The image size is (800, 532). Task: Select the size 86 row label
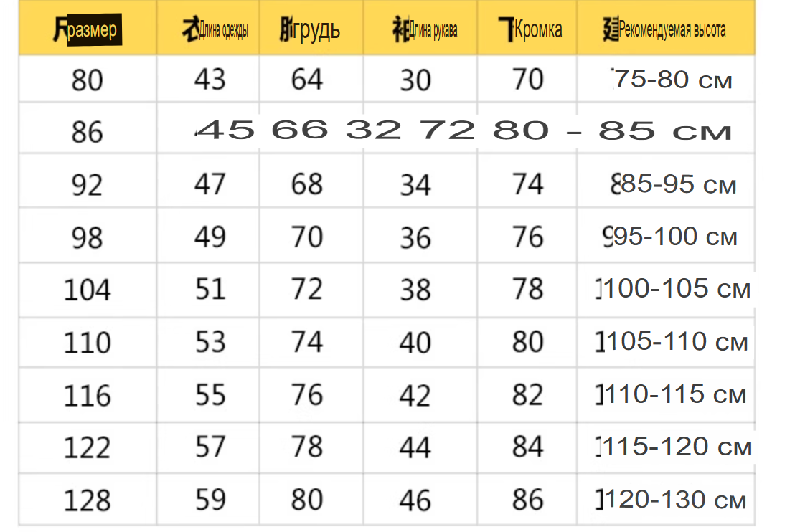pyautogui.click(x=88, y=132)
